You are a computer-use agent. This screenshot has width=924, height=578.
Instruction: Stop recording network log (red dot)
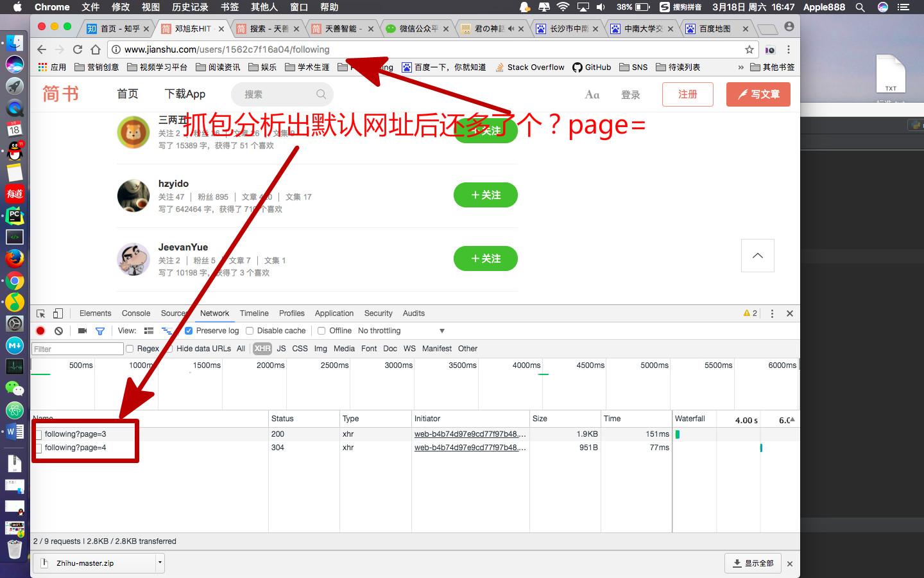point(40,331)
